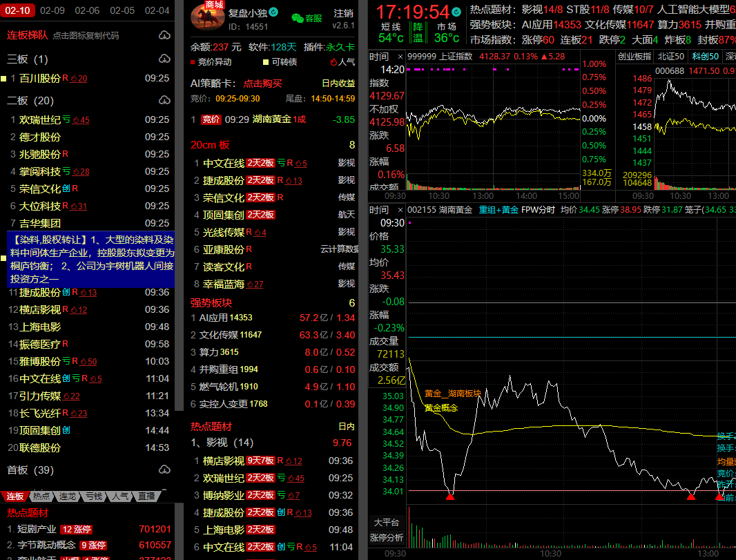736x560 pixels.
Task: Click the WeChat 客服 icon
Action: (x=297, y=19)
